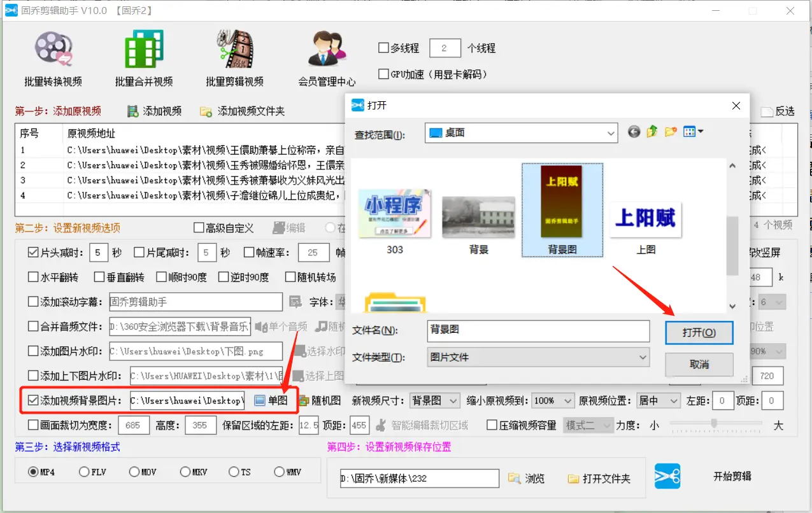This screenshot has width=812, height=513.
Task: Check 片尾减时 checkbox
Action: [139, 253]
